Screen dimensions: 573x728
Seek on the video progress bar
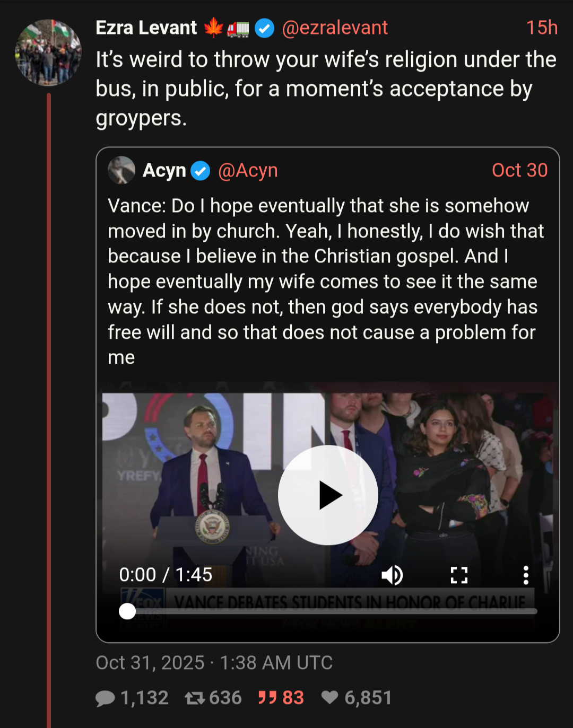click(x=329, y=611)
